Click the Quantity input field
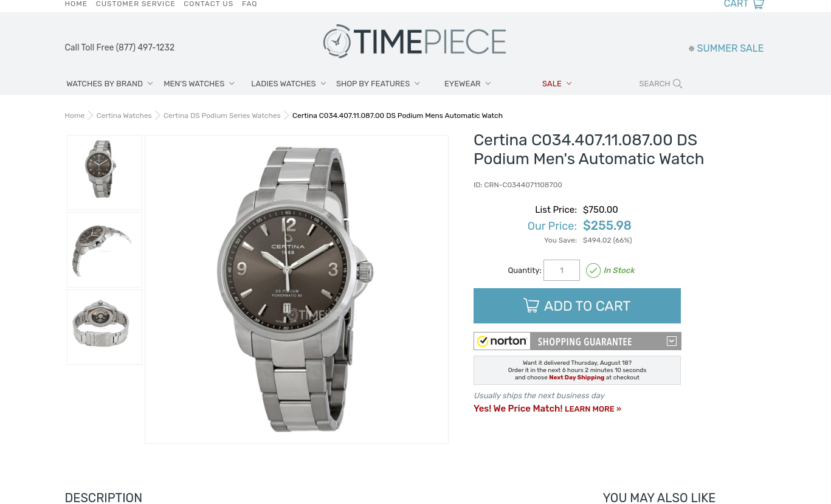This screenshot has height=504, width=831. (x=562, y=271)
